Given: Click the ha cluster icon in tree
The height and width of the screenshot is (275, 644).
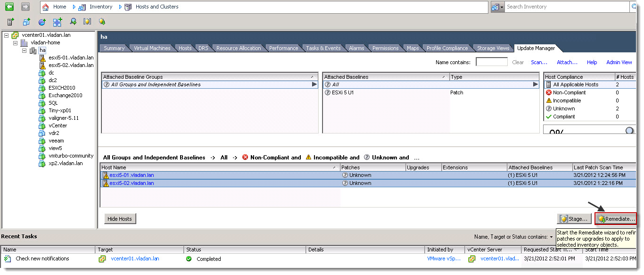Looking at the screenshot, I should tap(33, 50).
